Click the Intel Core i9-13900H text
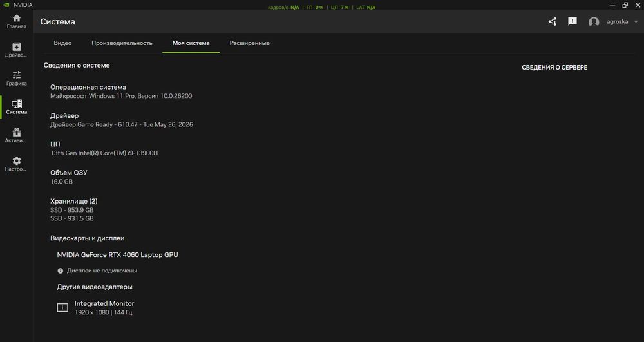644x342 pixels. click(104, 153)
